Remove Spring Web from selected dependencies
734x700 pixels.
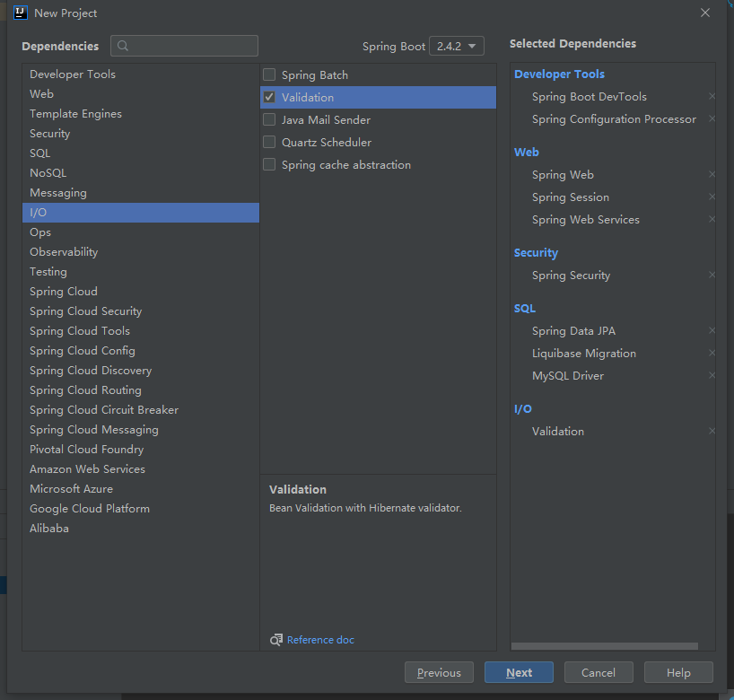click(x=712, y=175)
